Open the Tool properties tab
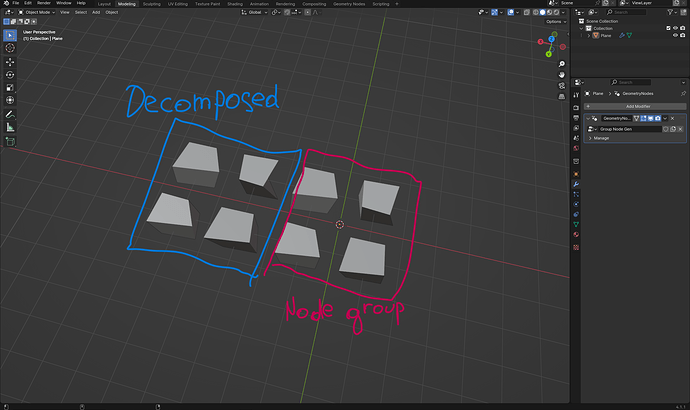Viewport: 690px width, 410px height. [576, 95]
